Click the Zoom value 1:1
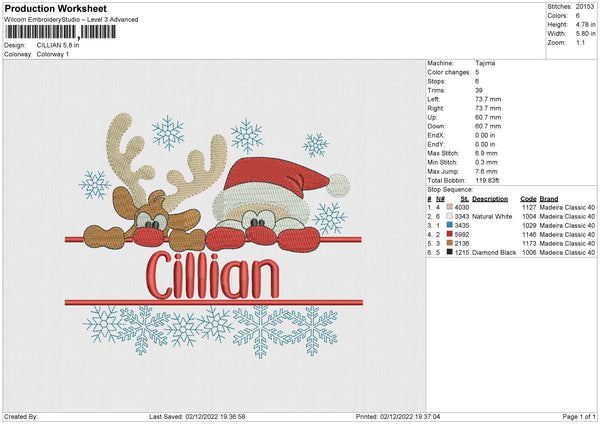This screenshot has width=600, height=424. tap(580, 42)
